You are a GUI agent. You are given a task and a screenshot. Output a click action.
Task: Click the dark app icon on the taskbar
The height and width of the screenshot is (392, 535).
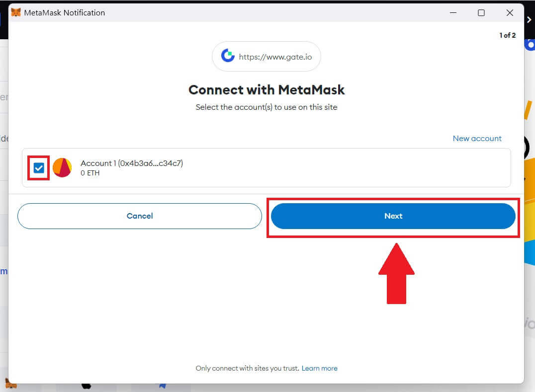[x=87, y=385]
